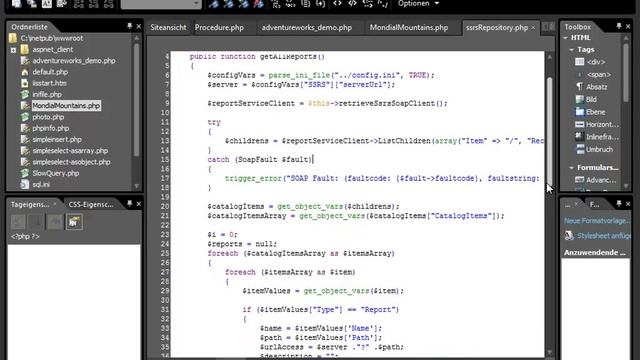Insert a <div> tag from Toolbox
640x360 pixels.
(x=596, y=62)
